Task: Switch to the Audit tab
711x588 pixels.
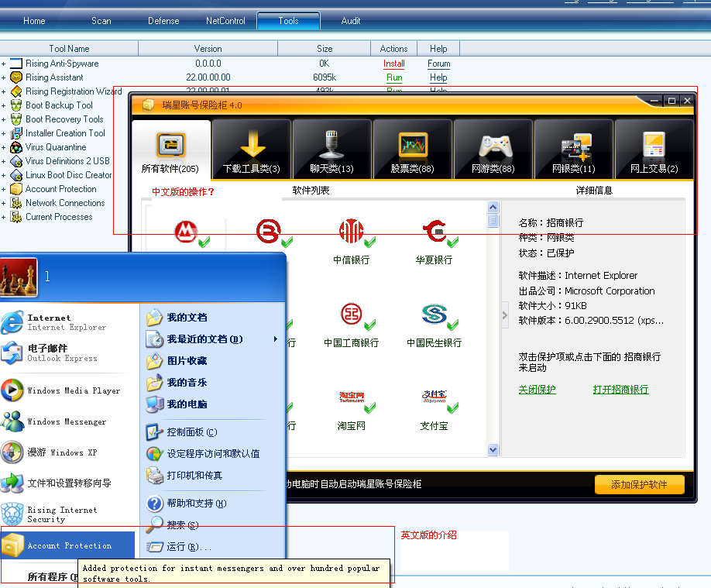Action: tap(351, 21)
